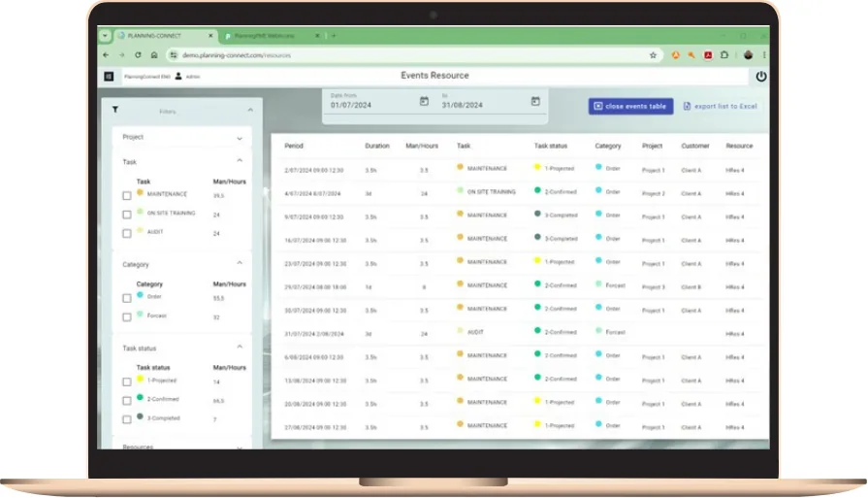Click the orange circular extension icon

[x=675, y=54]
